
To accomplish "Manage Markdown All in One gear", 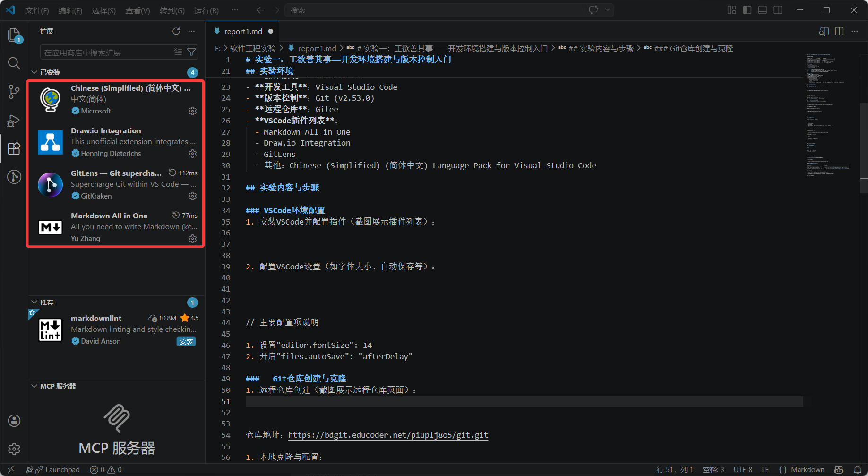I will [x=192, y=239].
